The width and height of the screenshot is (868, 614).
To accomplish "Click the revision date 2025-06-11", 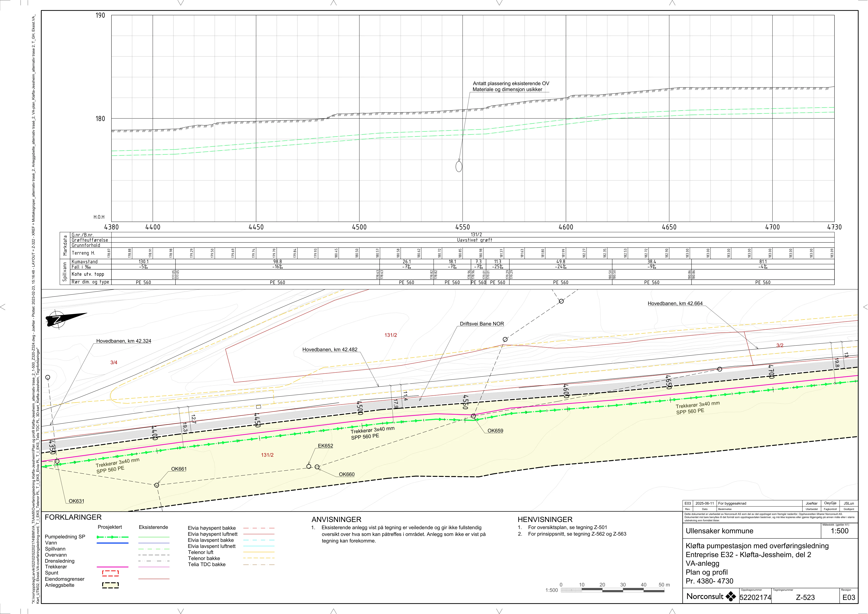I will coord(705,504).
